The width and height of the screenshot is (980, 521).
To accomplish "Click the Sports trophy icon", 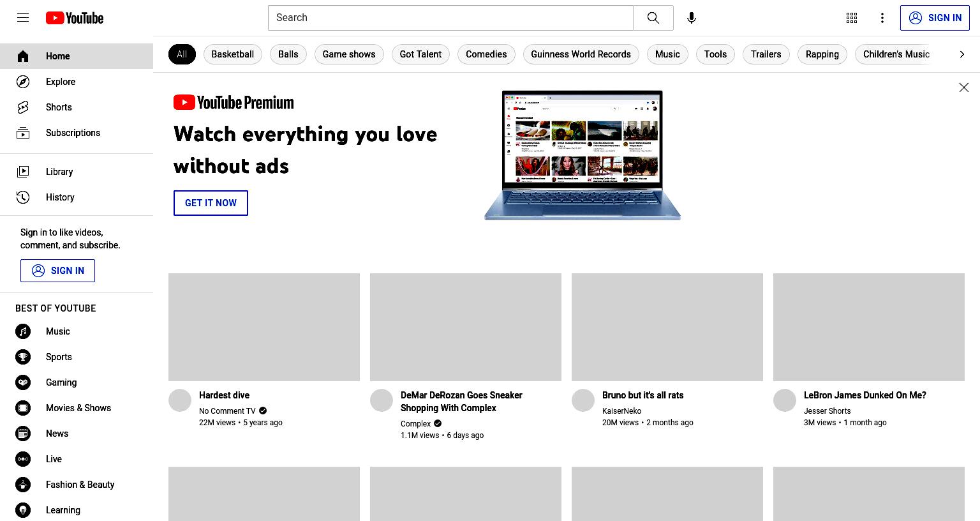I will [23, 357].
